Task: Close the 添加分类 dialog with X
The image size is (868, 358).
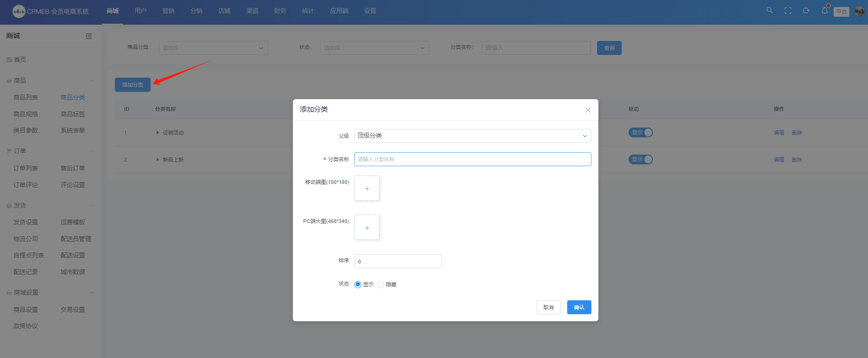Action: point(588,110)
